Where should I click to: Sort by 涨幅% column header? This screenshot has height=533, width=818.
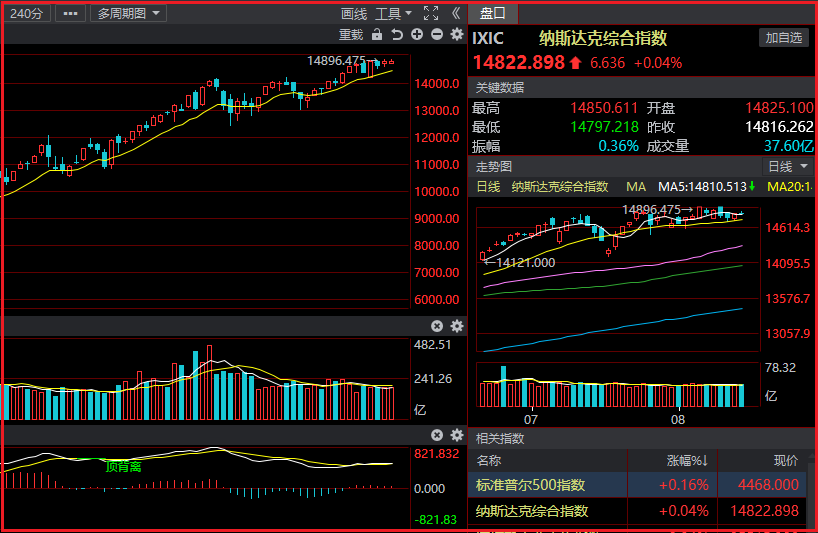687,461
